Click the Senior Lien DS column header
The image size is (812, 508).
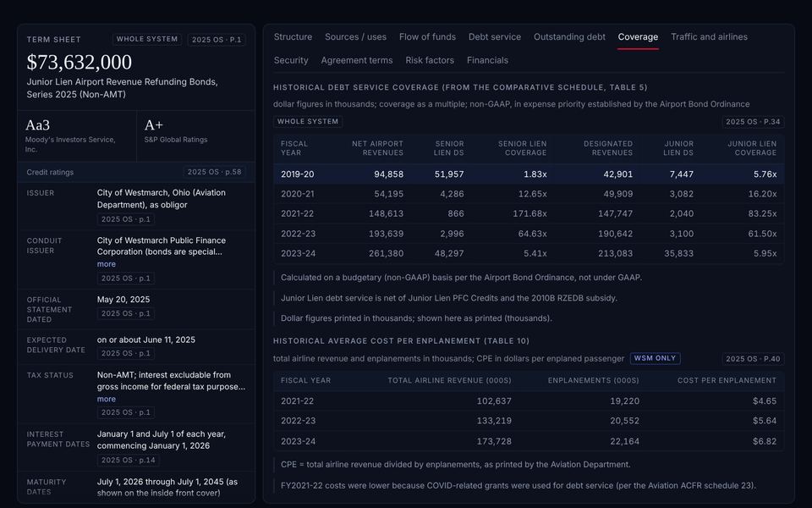point(448,148)
